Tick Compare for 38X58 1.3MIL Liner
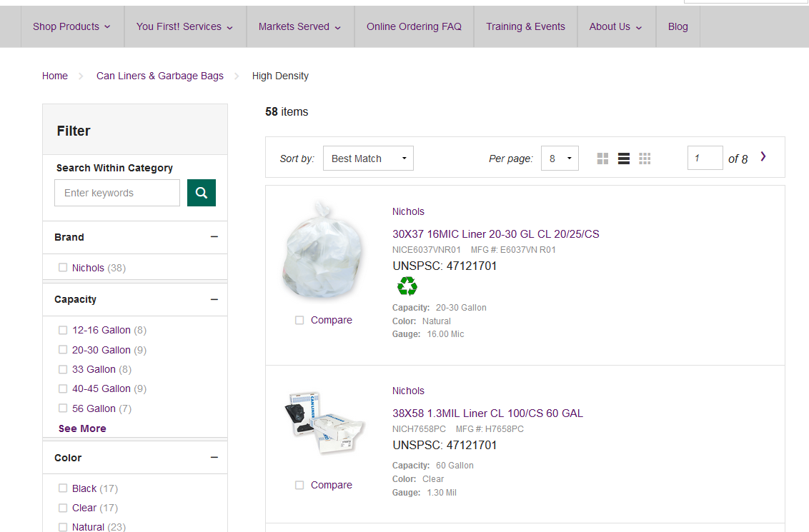The width and height of the screenshot is (809, 532). tap(299, 485)
